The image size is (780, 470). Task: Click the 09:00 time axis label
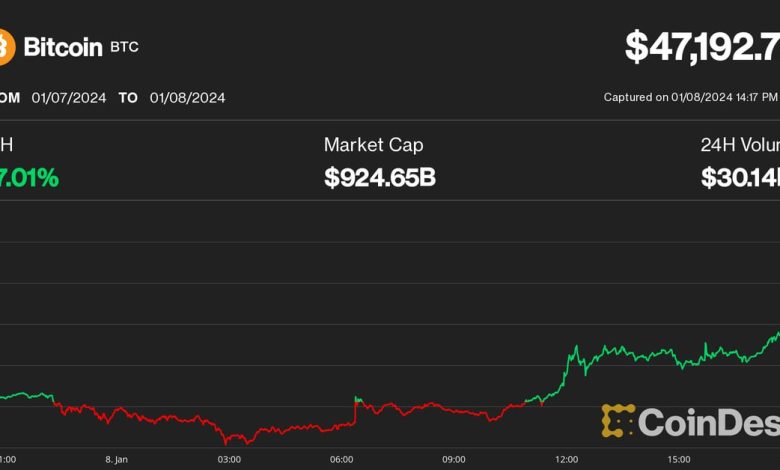click(x=453, y=459)
